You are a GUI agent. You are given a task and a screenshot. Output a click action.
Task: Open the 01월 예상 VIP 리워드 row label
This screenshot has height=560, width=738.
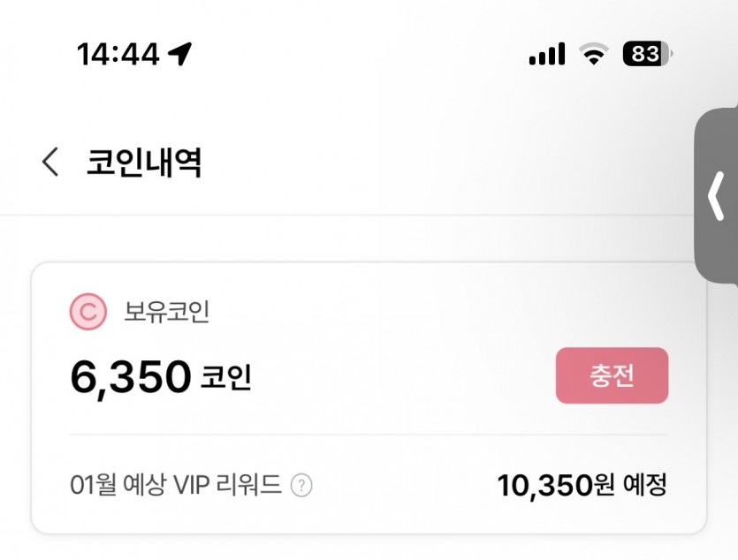click(175, 485)
